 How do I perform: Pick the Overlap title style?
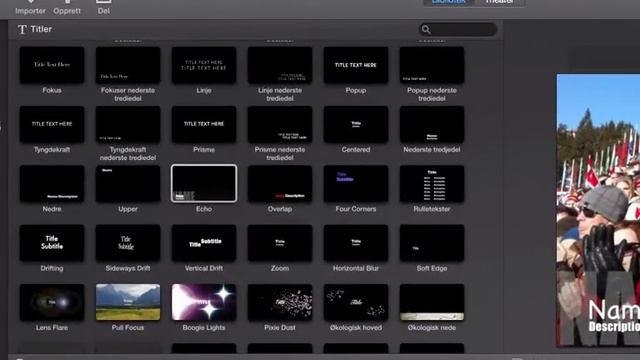(x=280, y=184)
